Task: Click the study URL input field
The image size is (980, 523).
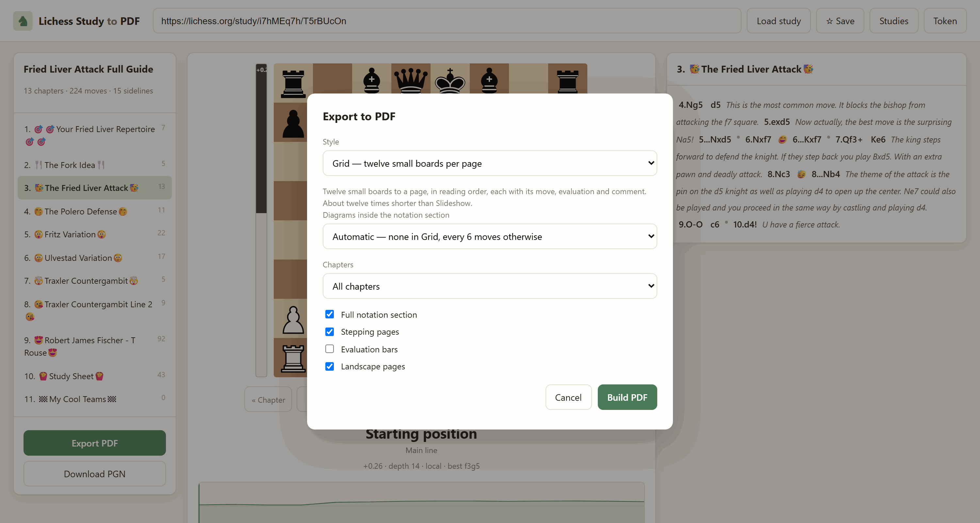Action: pos(447,21)
